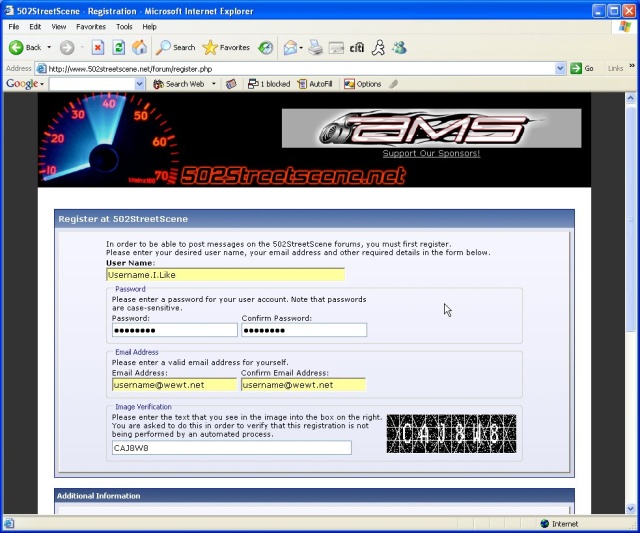The height and width of the screenshot is (533, 640).
Task: Click the page icon in the address bar
Action: [41, 69]
